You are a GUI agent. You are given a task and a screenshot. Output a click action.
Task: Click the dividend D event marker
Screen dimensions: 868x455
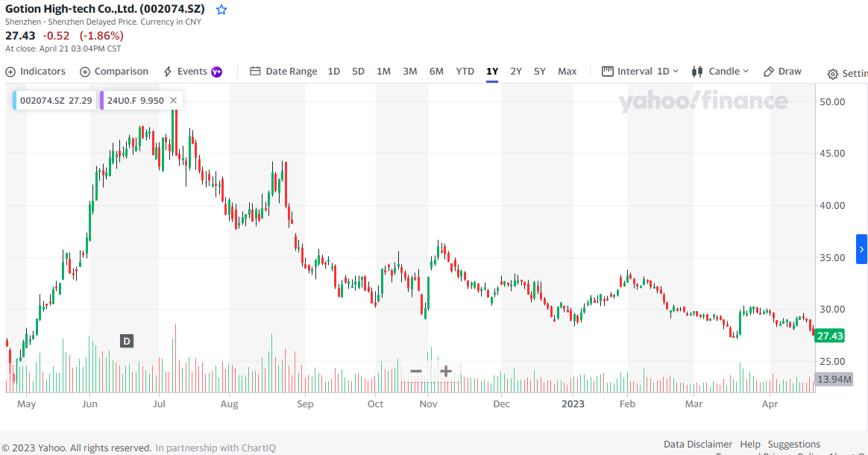(x=127, y=341)
